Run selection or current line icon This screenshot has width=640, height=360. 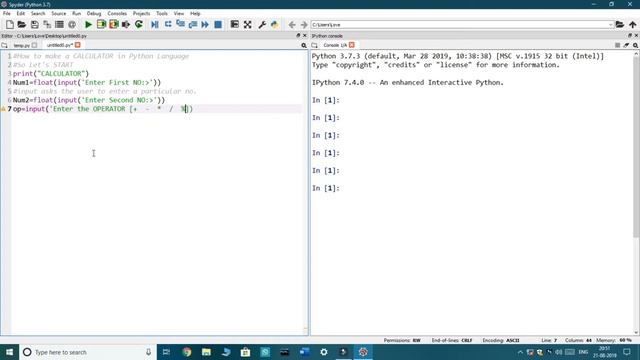(126, 24)
